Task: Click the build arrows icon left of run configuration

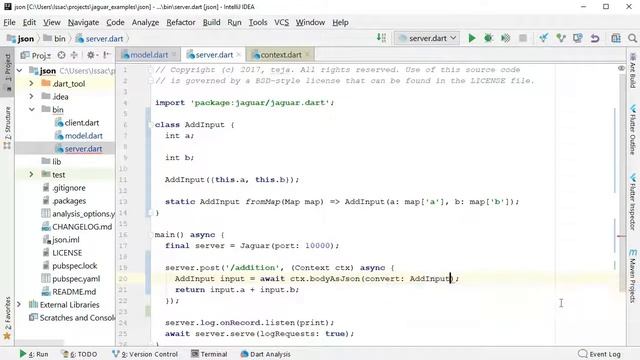Action: pyautogui.click(x=381, y=38)
